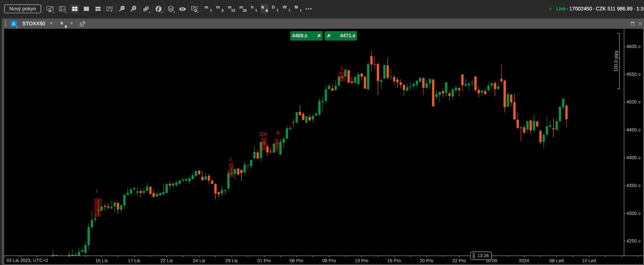The height and width of the screenshot is (265, 644).
Task: Click the add new chart icon
Action: [x=110, y=9]
